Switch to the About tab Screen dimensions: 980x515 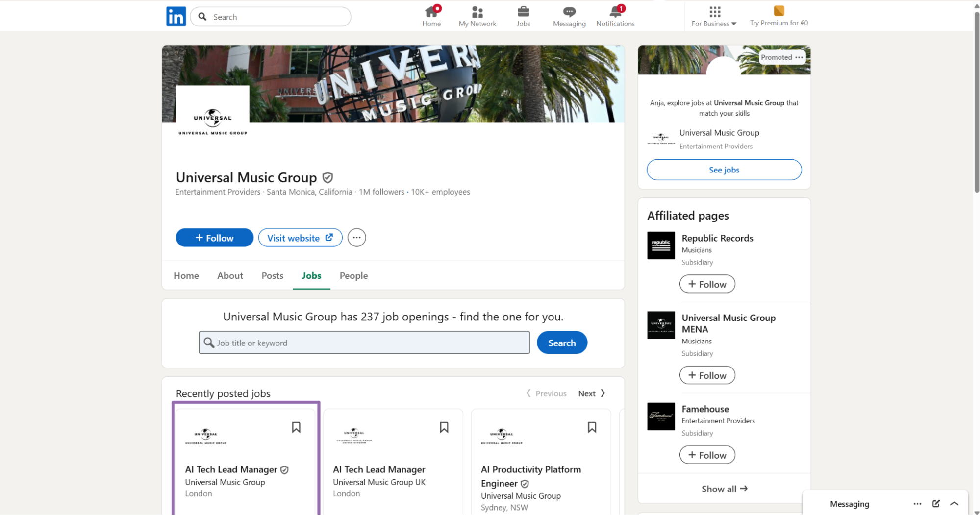pyautogui.click(x=230, y=275)
